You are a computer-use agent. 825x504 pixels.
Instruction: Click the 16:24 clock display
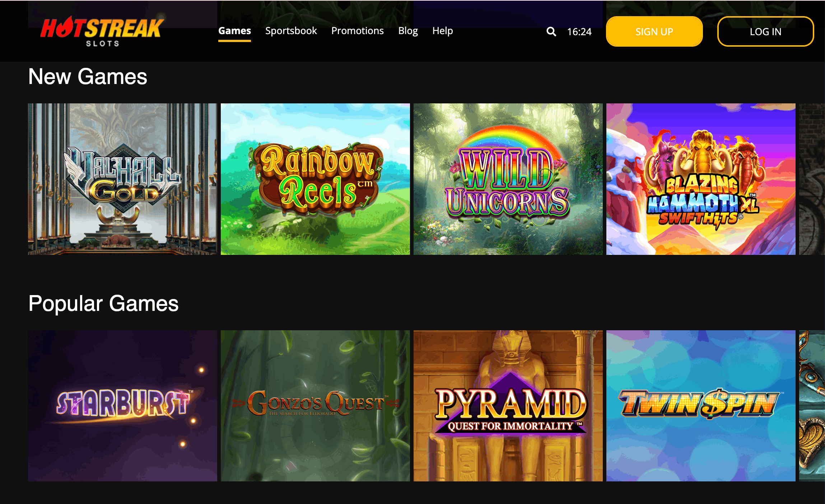pyautogui.click(x=579, y=32)
